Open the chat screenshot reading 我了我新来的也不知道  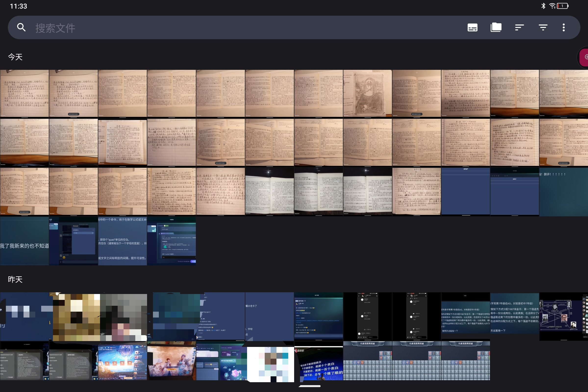tap(24, 241)
